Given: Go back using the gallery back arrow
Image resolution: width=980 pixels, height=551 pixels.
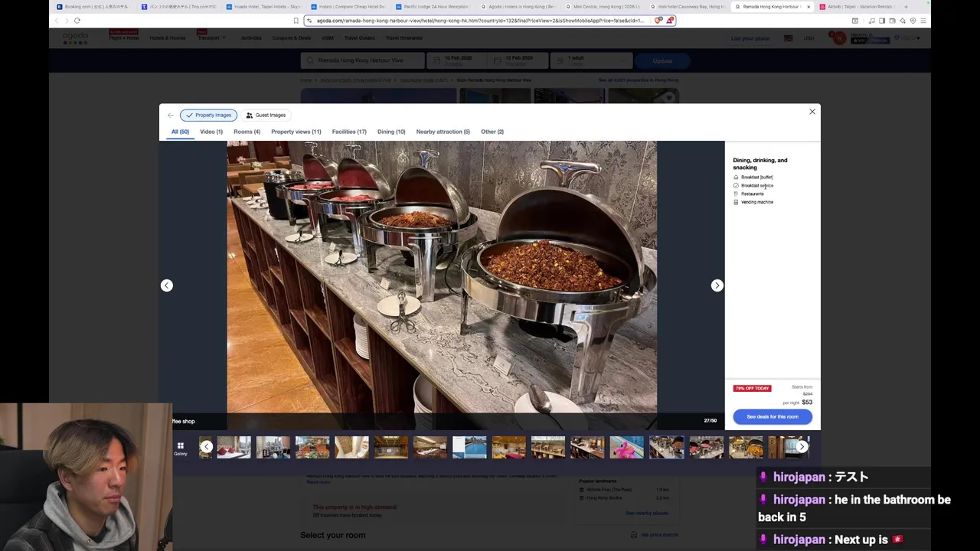Looking at the screenshot, I should tap(171, 116).
